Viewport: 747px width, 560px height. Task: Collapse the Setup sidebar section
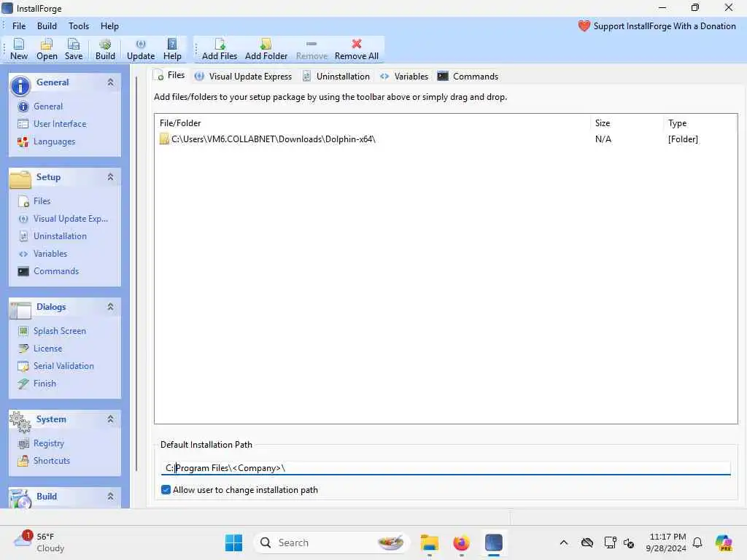click(111, 177)
